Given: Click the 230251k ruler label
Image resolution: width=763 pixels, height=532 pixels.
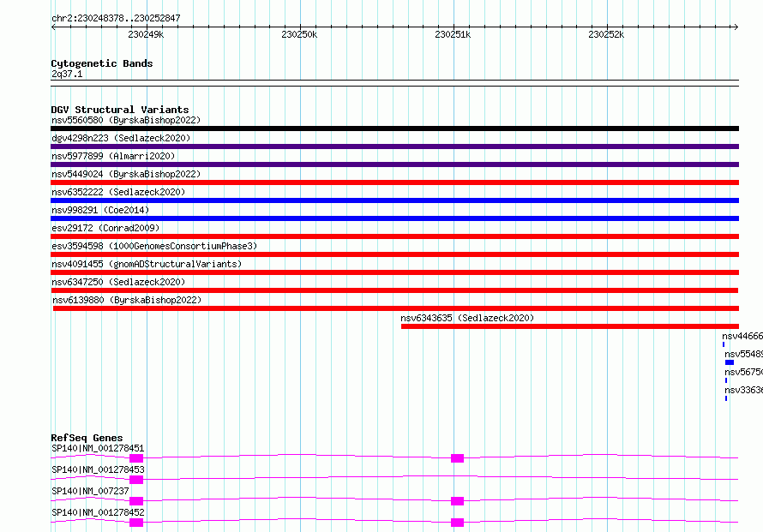Looking at the screenshot, I should click(x=453, y=34).
